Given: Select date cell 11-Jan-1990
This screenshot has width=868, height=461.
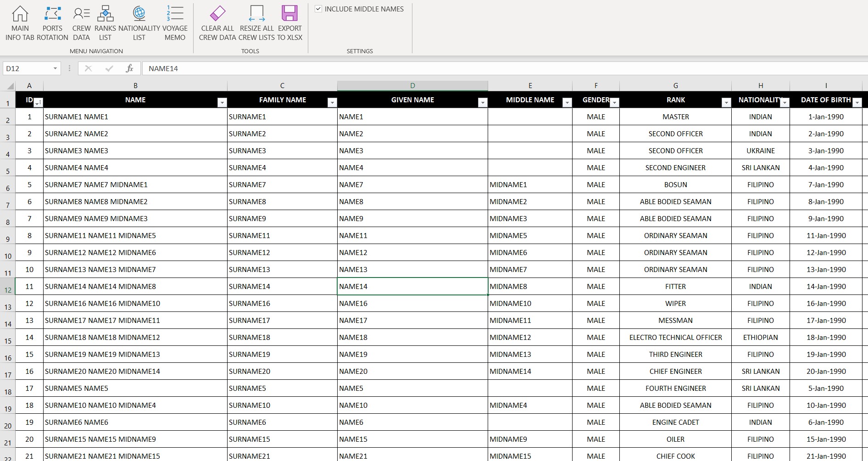Looking at the screenshot, I should pyautogui.click(x=826, y=235).
